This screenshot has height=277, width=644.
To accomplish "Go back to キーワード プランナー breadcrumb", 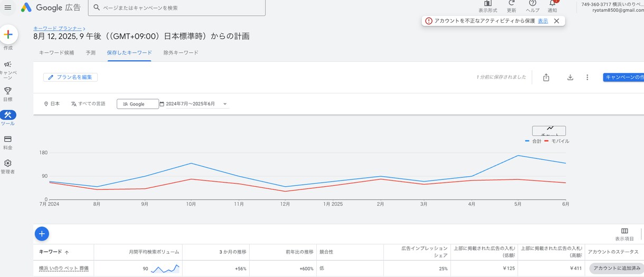I will tap(58, 28).
